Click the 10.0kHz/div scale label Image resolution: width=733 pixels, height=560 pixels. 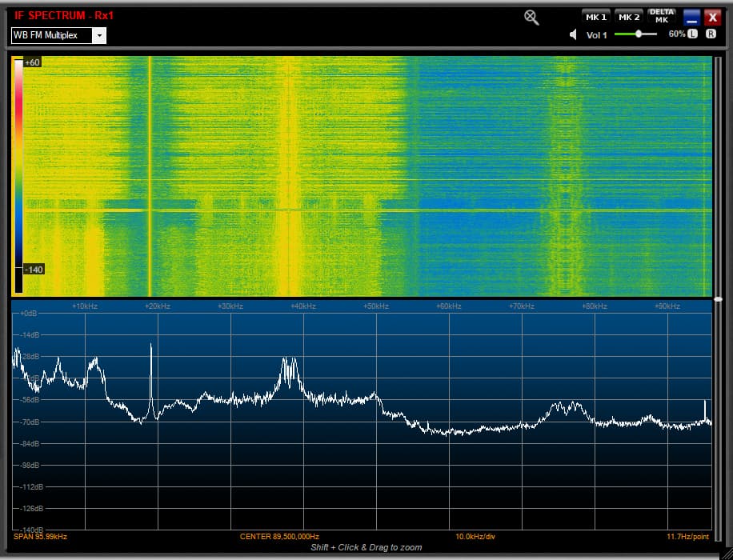[475, 536]
